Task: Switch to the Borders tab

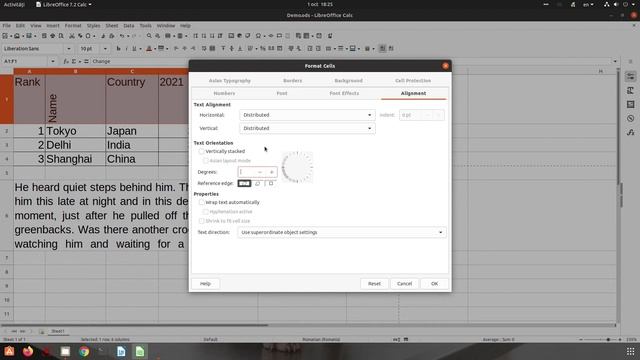Action: point(293,81)
